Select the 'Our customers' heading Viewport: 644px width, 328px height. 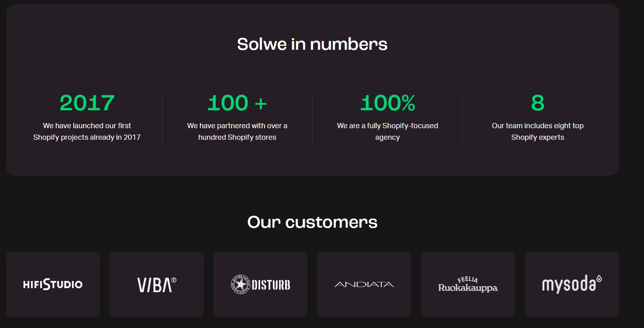[x=312, y=222]
